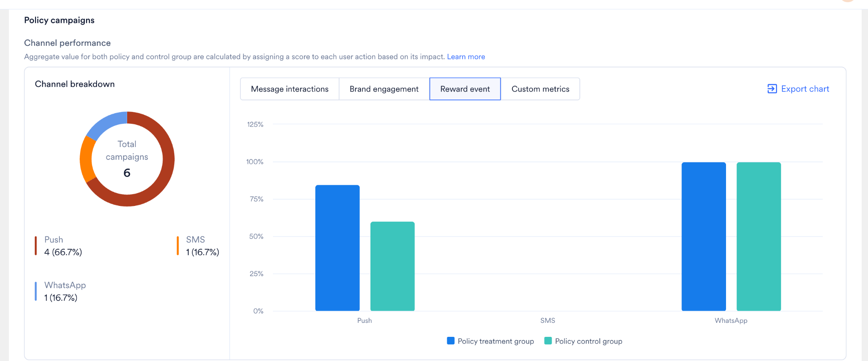
Task: Click the Export chart text link
Action: click(x=805, y=89)
